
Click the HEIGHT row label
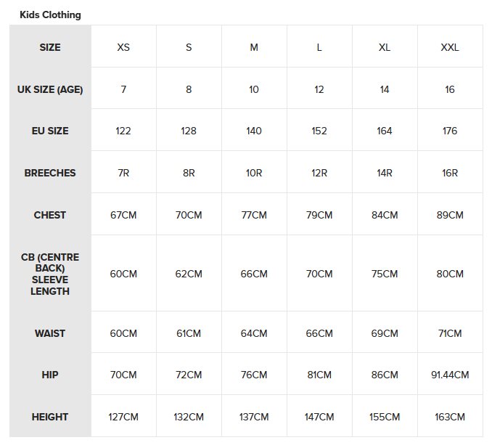[x=50, y=417]
